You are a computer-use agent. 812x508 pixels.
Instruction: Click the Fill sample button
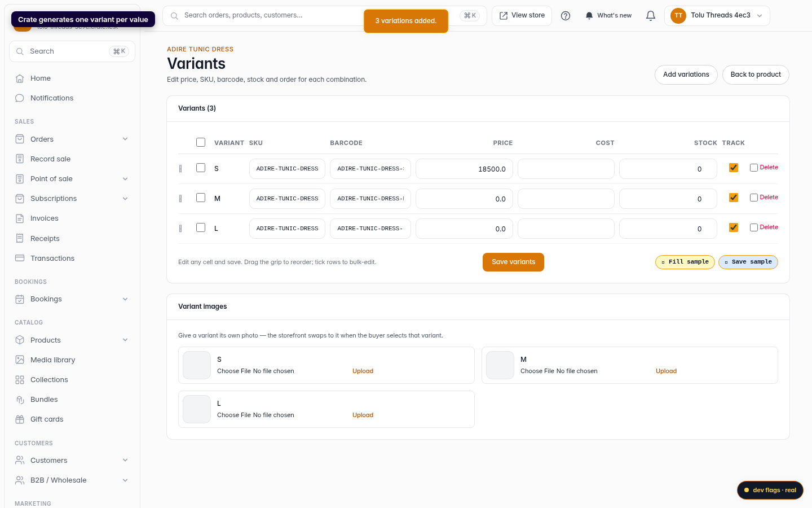pyautogui.click(x=685, y=262)
